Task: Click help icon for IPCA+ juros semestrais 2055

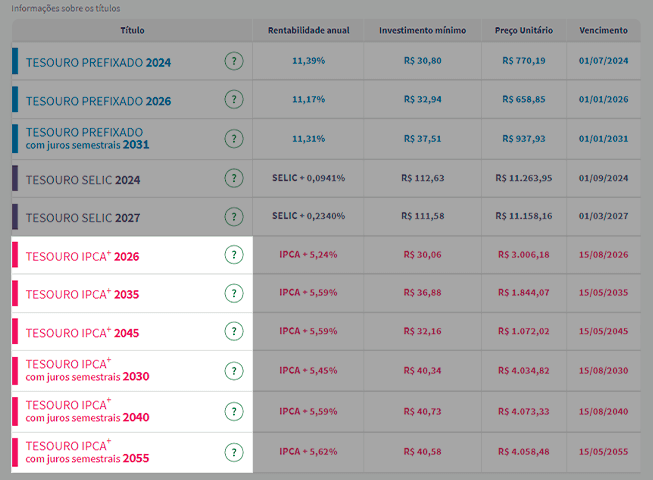Action: [x=234, y=452]
